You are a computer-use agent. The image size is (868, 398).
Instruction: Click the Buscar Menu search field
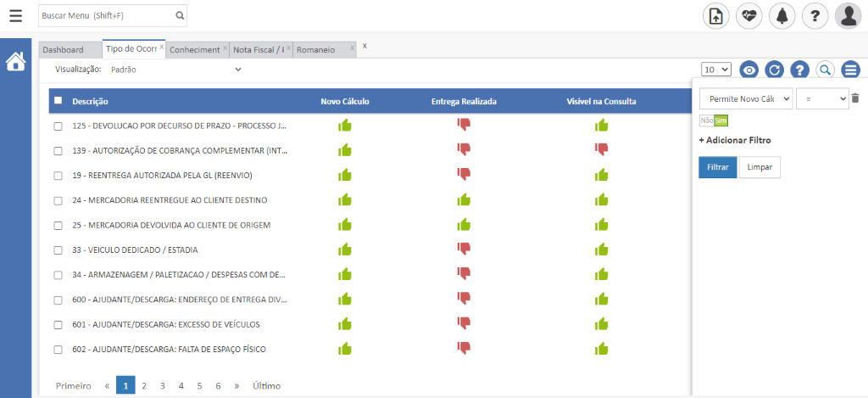pyautogui.click(x=106, y=15)
